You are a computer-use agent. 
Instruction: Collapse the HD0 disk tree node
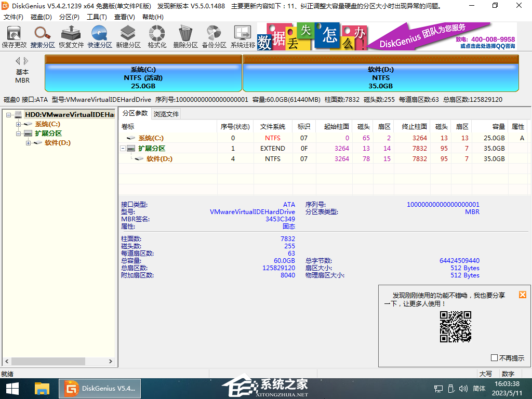(x=9, y=115)
